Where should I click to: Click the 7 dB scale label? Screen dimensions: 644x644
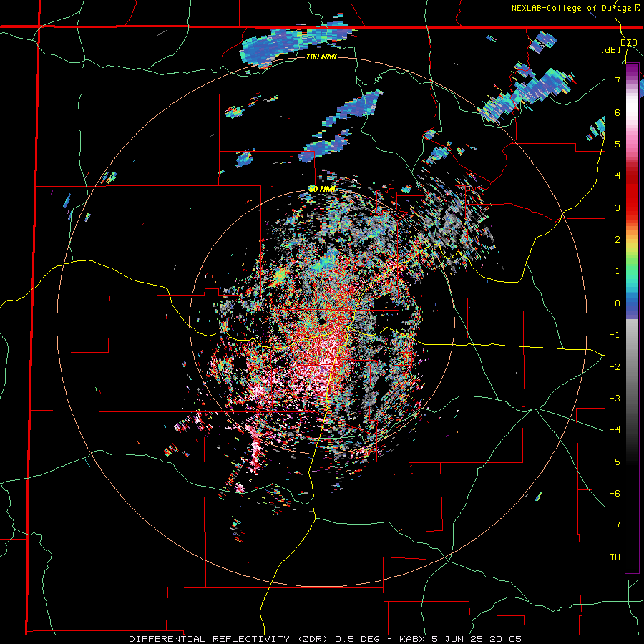pos(618,80)
